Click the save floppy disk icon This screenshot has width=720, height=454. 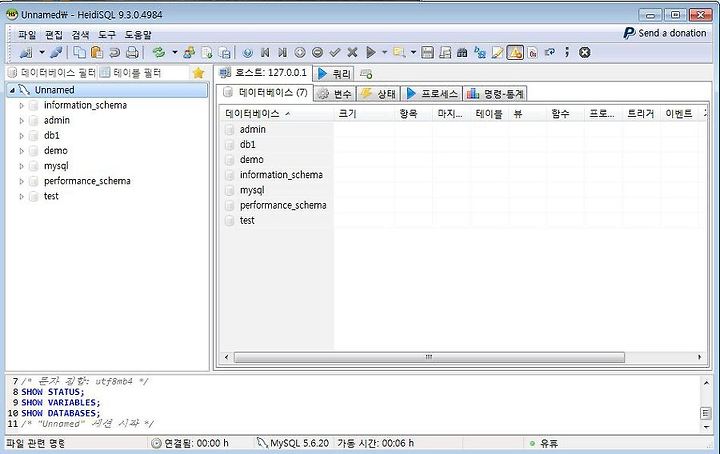click(428, 52)
